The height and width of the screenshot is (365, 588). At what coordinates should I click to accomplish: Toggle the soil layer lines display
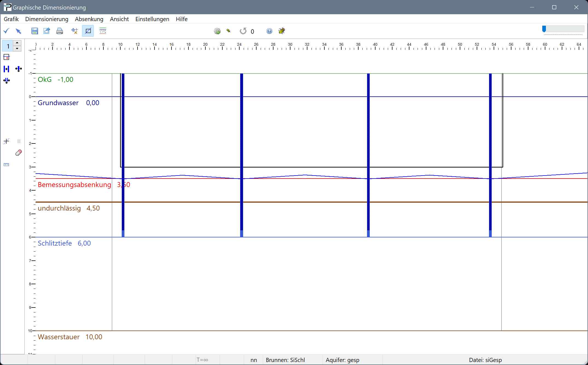(x=103, y=31)
